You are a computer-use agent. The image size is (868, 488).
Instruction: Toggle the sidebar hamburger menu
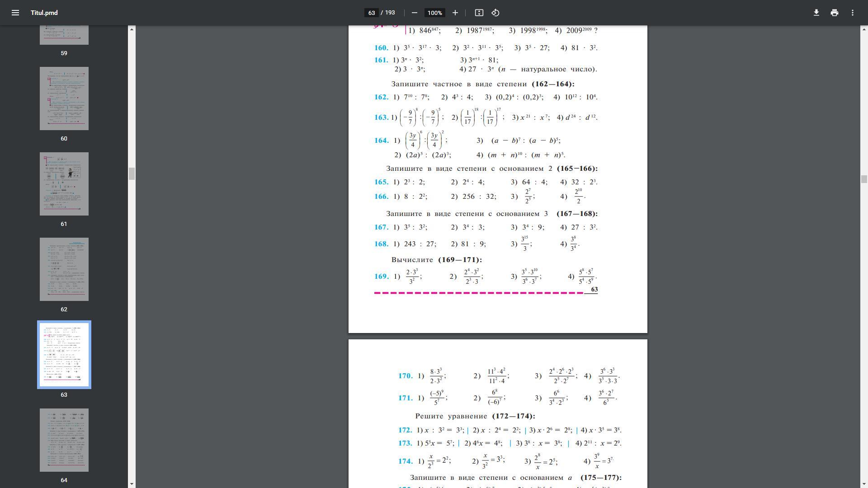pos(15,13)
